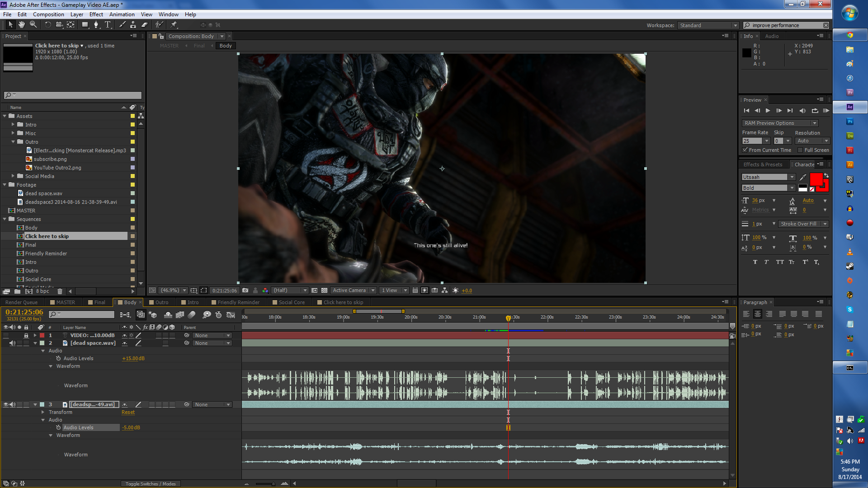Toggle the solo switch on layer 2
This screenshot has height=488, width=868.
point(19,343)
